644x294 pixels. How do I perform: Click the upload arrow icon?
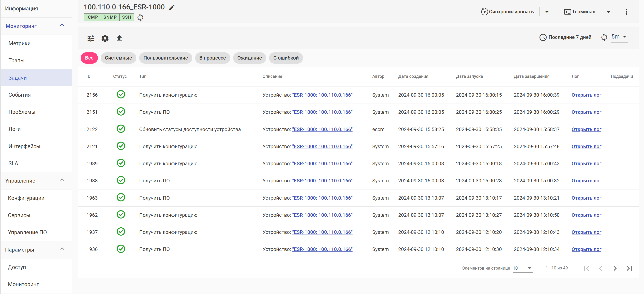click(x=119, y=38)
